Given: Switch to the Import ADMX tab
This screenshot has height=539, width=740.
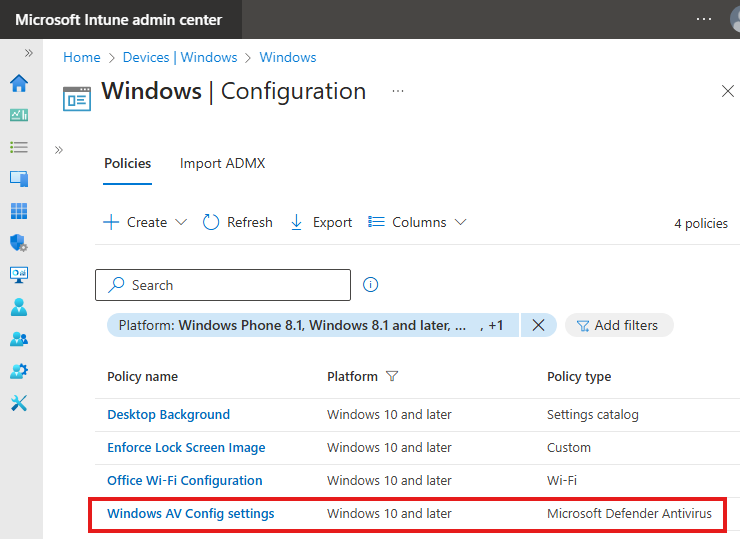Looking at the screenshot, I should (x=222, y=163).
